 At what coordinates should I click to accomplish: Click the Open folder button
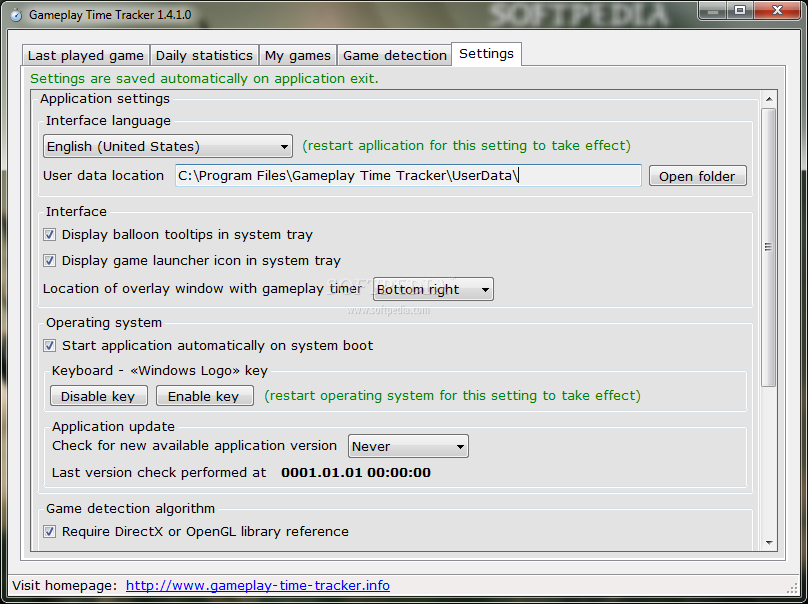(x=697, y=176)
